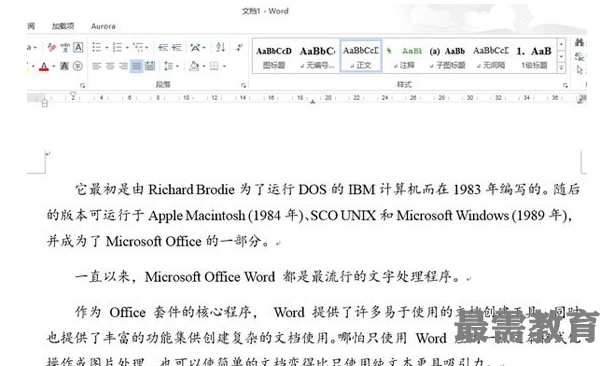This screenshot has width=606, height=366.
Task: Toggle Character Shading on text
Action: pos(65,66)
